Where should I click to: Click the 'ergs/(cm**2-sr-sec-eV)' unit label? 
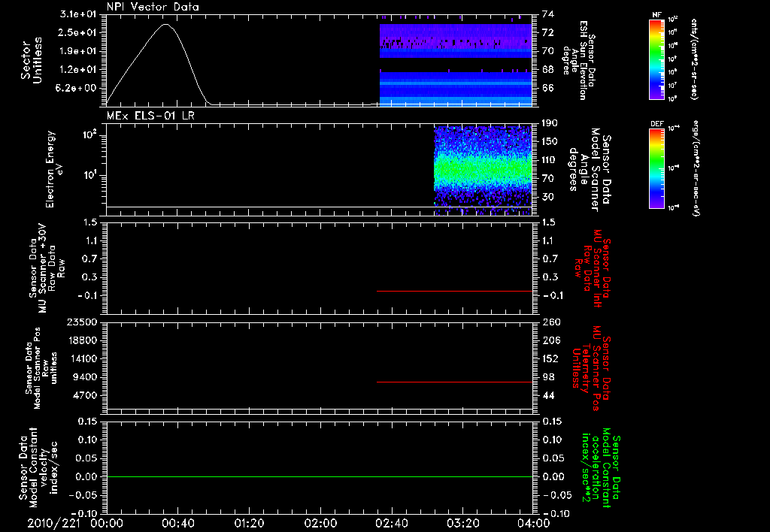[694, 168]
